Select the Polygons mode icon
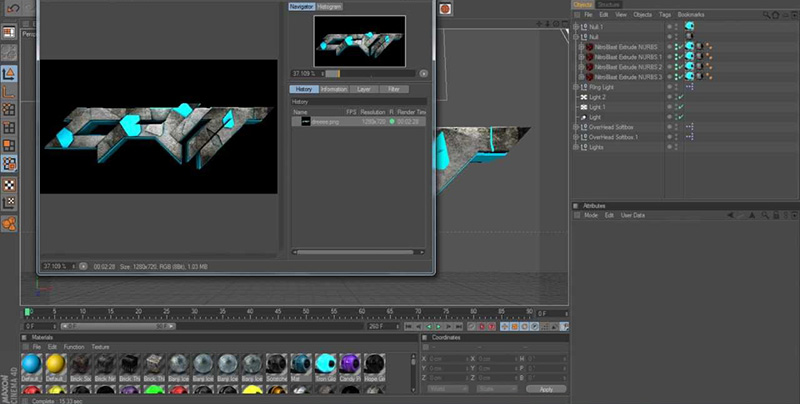Viewport: 800px width, 404px height. point(9,145)
